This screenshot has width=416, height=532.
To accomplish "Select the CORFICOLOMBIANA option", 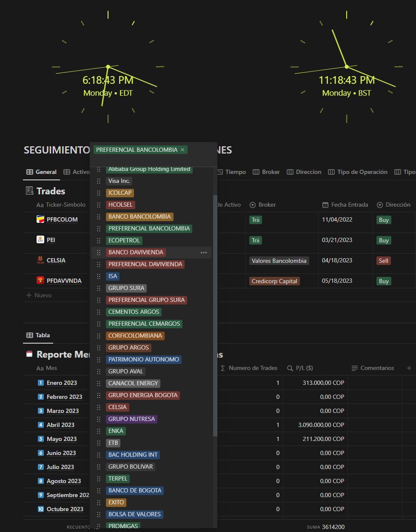I will pos(135,336).
